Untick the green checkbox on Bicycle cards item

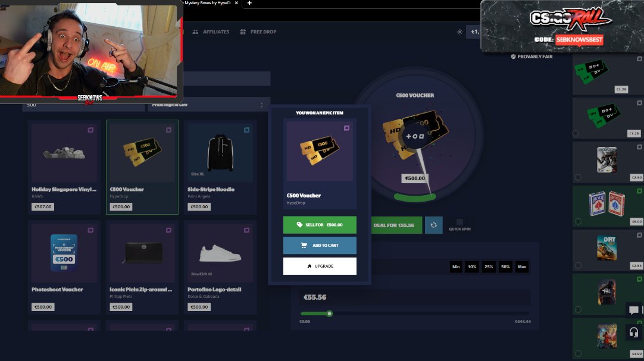[x=639, y=191]
